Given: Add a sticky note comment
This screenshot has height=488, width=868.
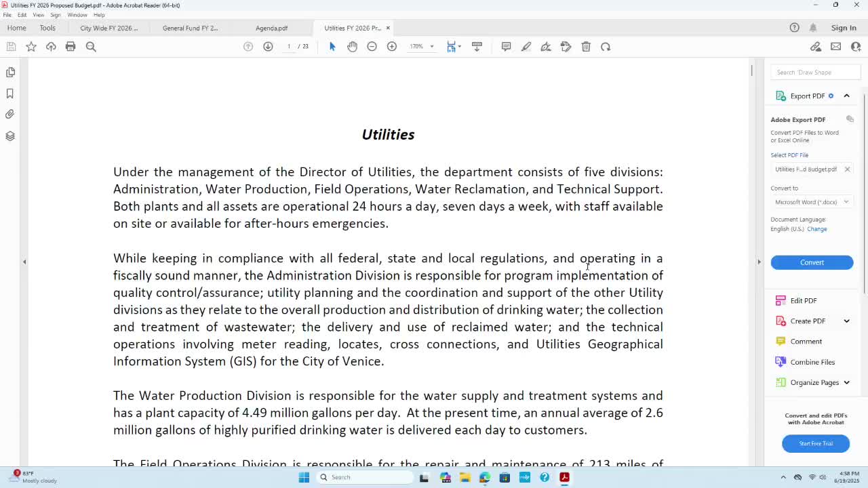Looking at the screenshot, I should [506, 47].
